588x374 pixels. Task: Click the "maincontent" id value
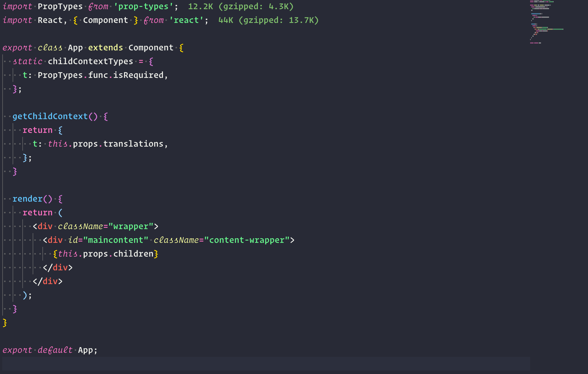(x=115, y=240)
